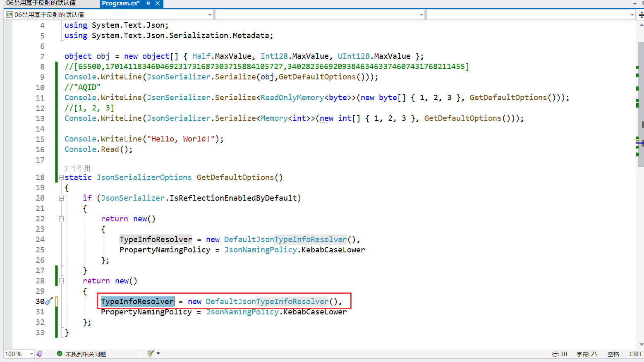Click the editor split window handle

641,15
